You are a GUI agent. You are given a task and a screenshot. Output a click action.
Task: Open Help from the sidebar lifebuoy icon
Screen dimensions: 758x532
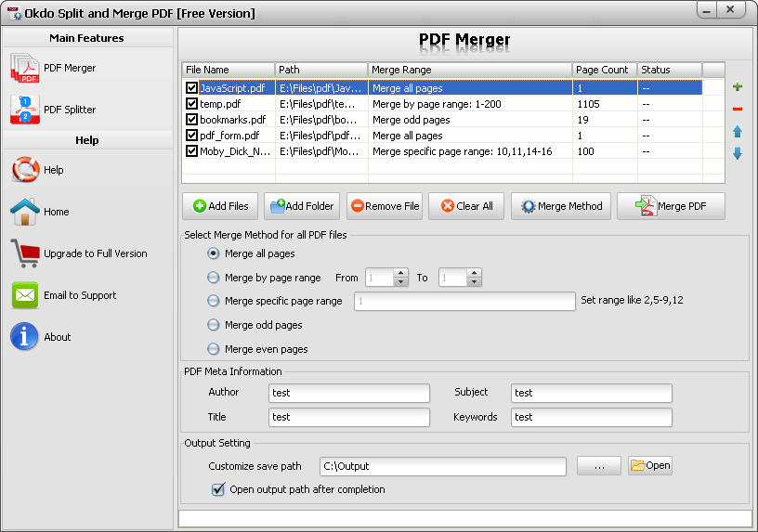click(x=25, y=170)
